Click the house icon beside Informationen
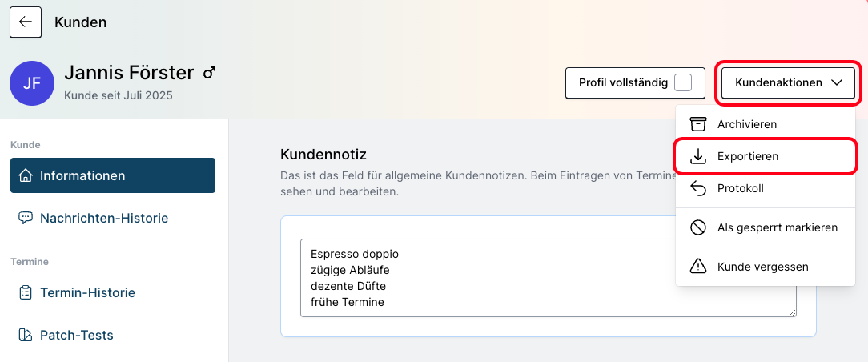 26,175
